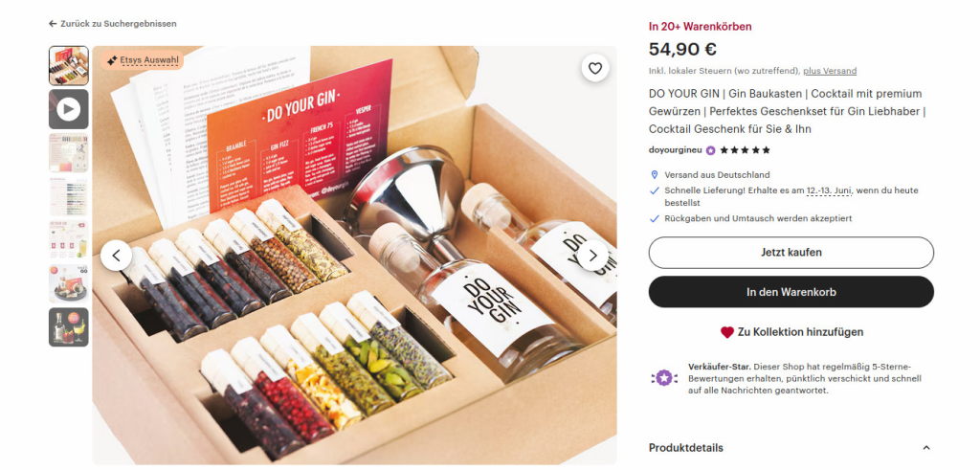The image size is (980, 470).
Task: Select the first gin box thumbnail
Action: [x=69, y=66]
